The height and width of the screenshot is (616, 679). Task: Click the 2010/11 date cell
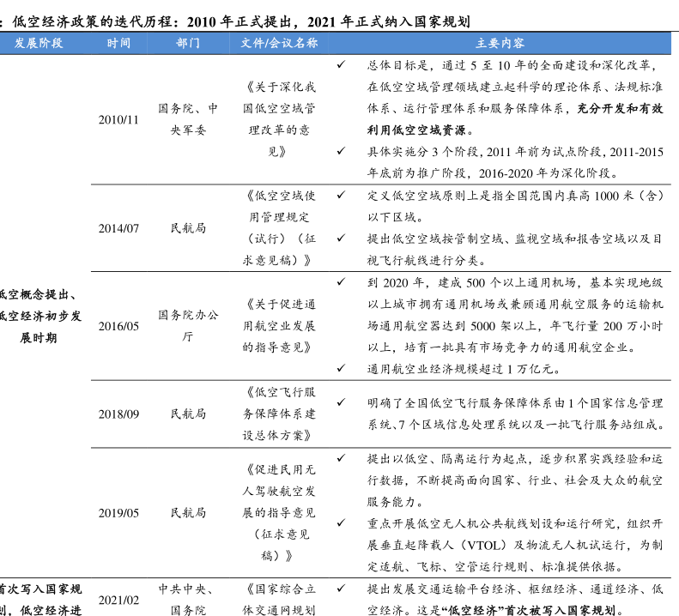[118, 119]
